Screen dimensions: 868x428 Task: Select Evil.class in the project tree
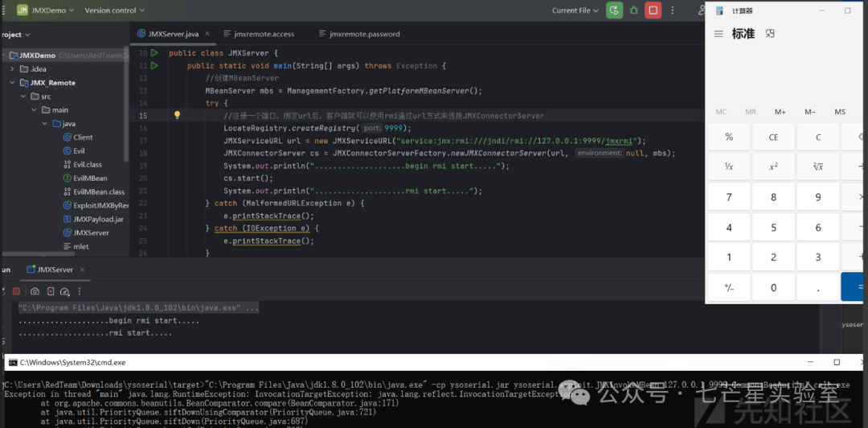82,164
